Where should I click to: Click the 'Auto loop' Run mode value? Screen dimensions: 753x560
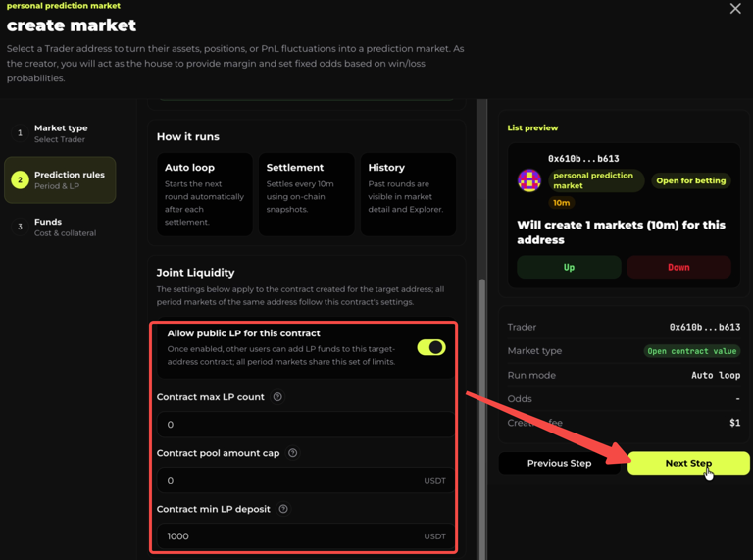point(716,375)
